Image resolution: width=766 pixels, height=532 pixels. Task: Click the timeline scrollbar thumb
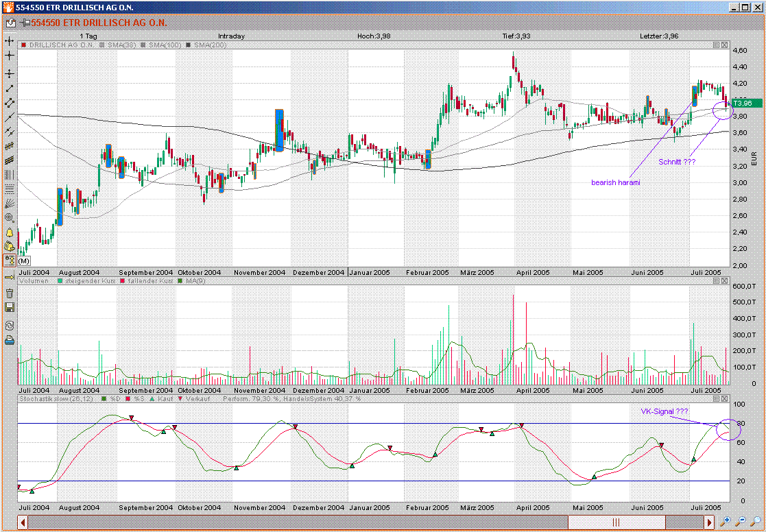point(617,522)
